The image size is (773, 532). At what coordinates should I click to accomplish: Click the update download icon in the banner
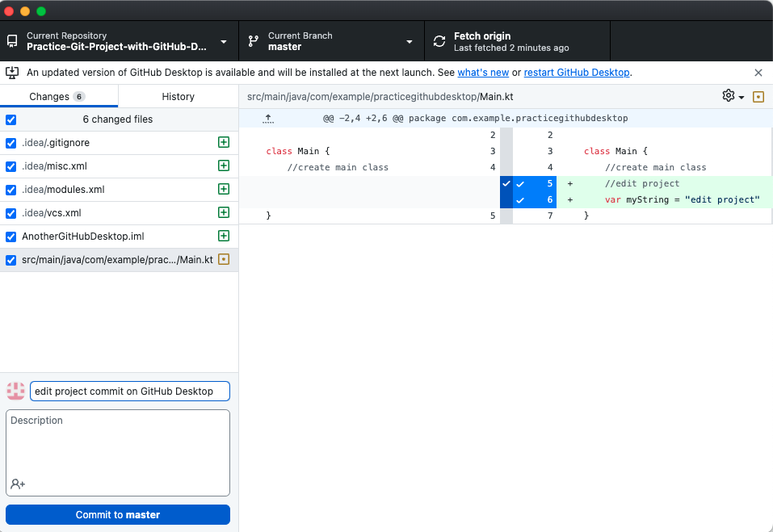point(12,73)
